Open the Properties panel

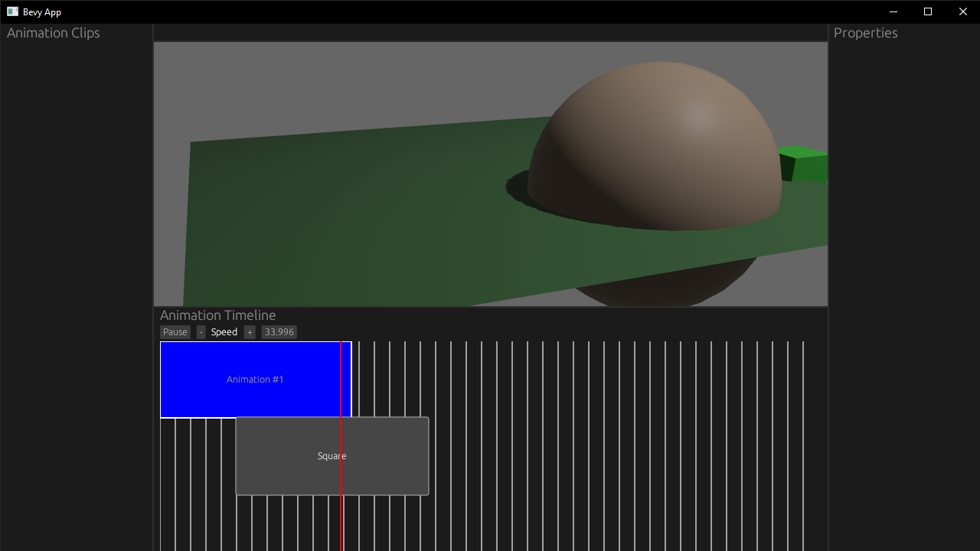tap(865, 33)
